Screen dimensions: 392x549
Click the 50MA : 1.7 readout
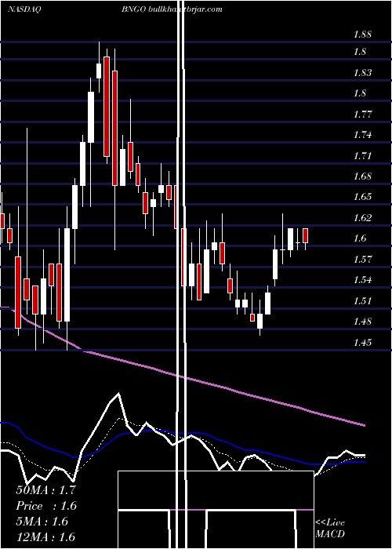coord(45,490)
